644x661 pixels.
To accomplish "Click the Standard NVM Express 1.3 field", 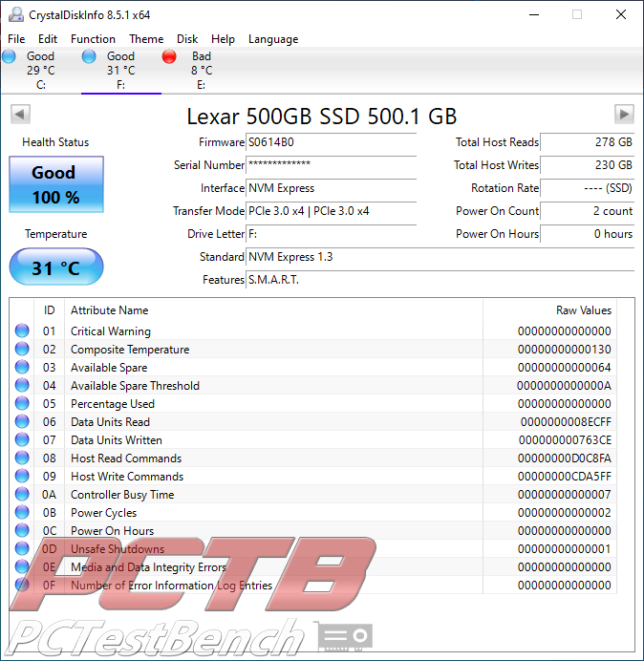I will point(440,257).
